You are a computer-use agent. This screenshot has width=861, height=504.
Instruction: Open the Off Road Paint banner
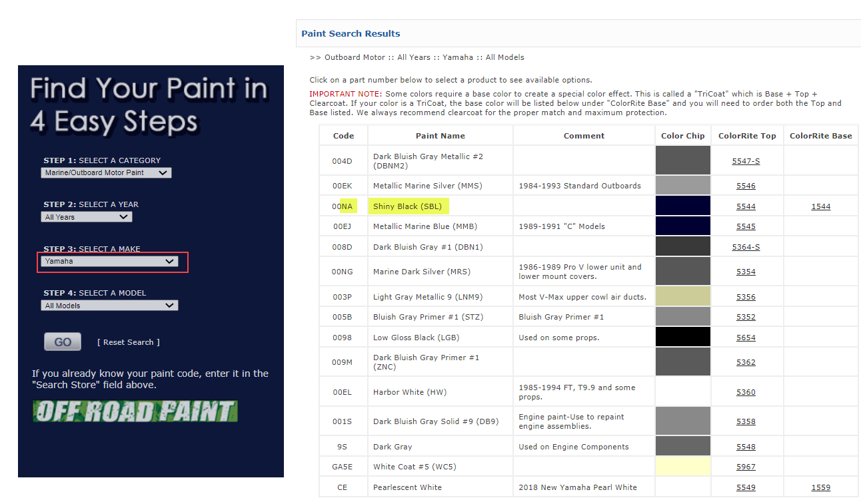(x=135, y=411)
